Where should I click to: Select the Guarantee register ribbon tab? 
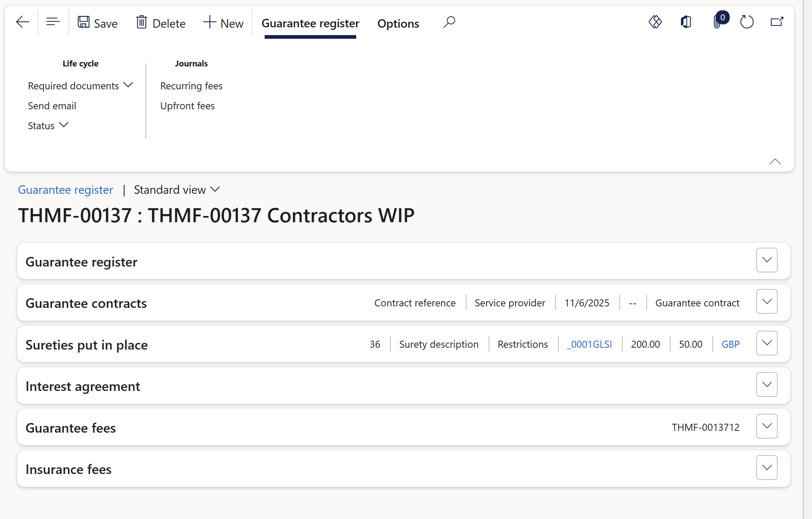click(310, 24)
